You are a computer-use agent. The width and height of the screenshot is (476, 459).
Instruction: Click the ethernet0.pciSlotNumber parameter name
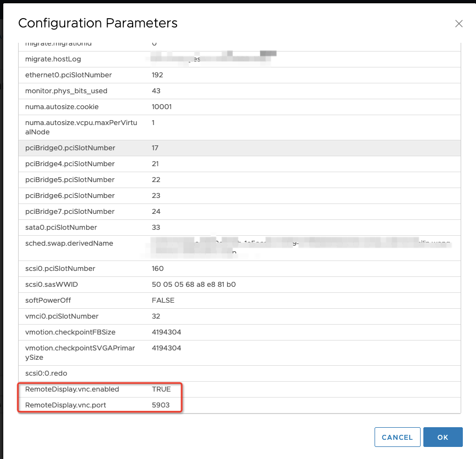point(69,75)
